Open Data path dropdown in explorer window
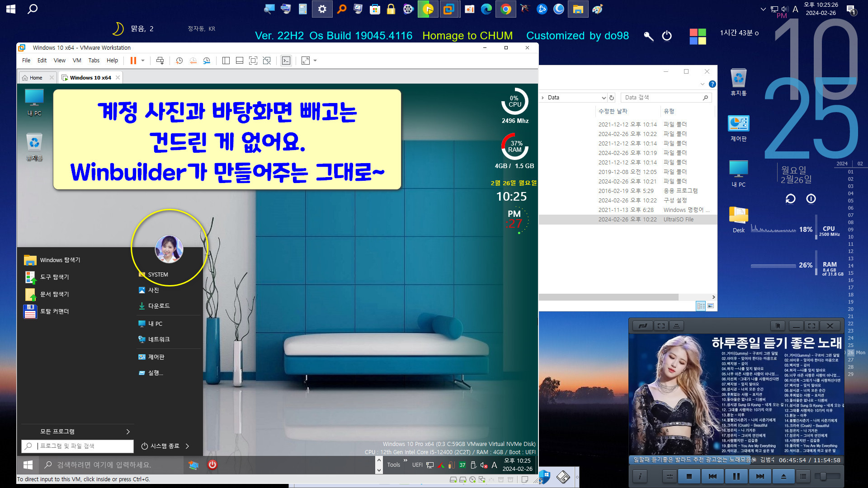This screenshot has width=868, height=488. pos(604,98)
